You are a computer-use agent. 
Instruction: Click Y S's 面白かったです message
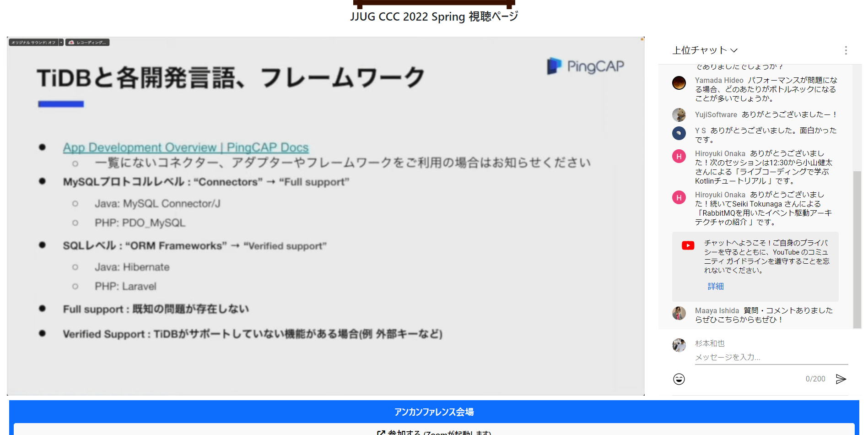pos(766,135)
